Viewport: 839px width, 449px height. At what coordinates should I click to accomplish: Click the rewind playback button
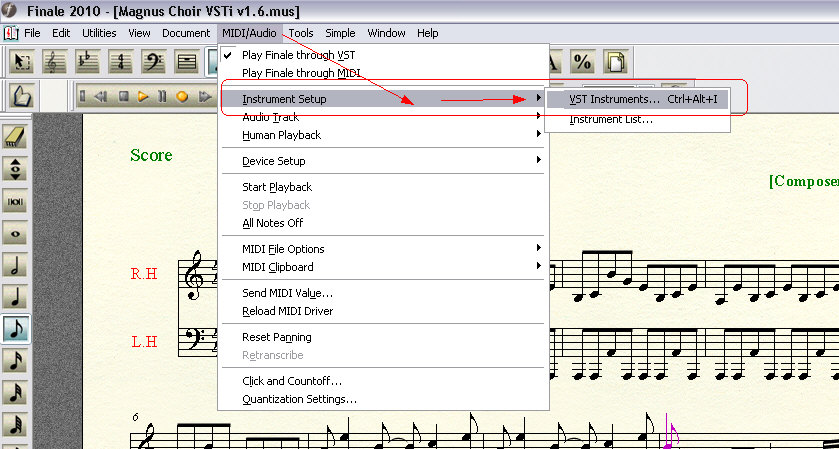[x=100, y=96]
